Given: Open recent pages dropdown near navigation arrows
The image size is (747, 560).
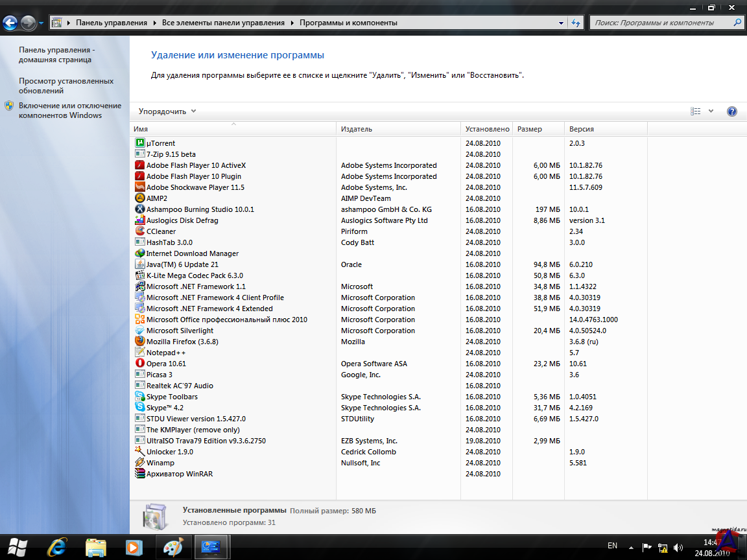Looking at the screenshot, I should coord(41,23).
